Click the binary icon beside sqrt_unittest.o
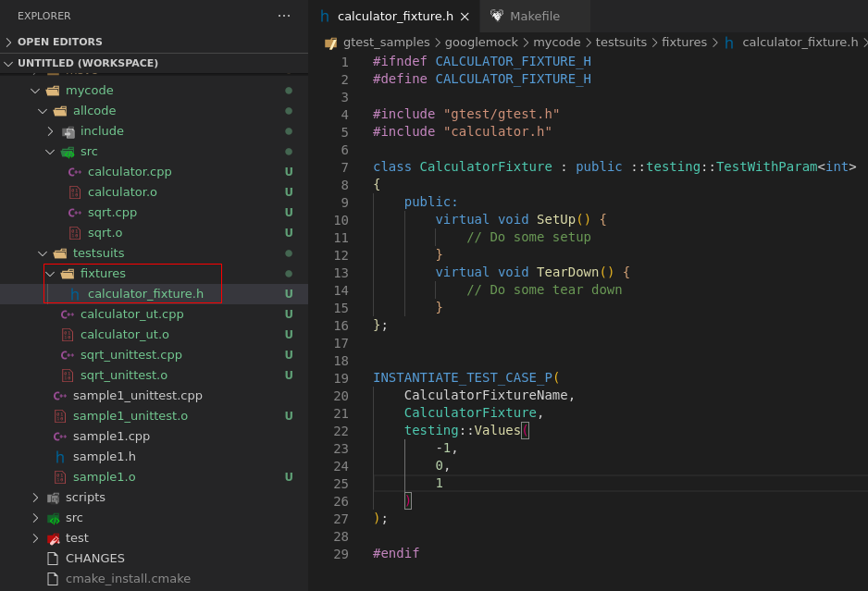Image resolution: width=868 pixels, height=591 pixels. point(68,376)
